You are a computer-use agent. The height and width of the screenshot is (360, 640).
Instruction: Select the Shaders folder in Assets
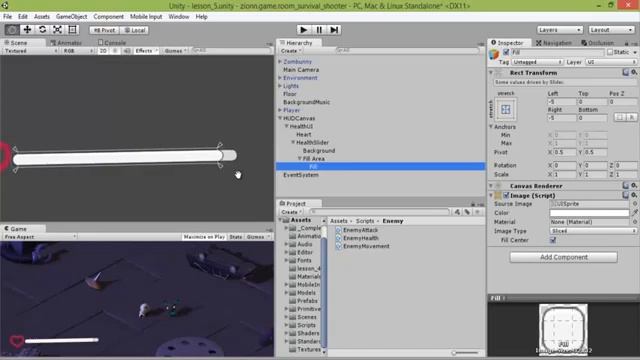(x=307, y=333)
